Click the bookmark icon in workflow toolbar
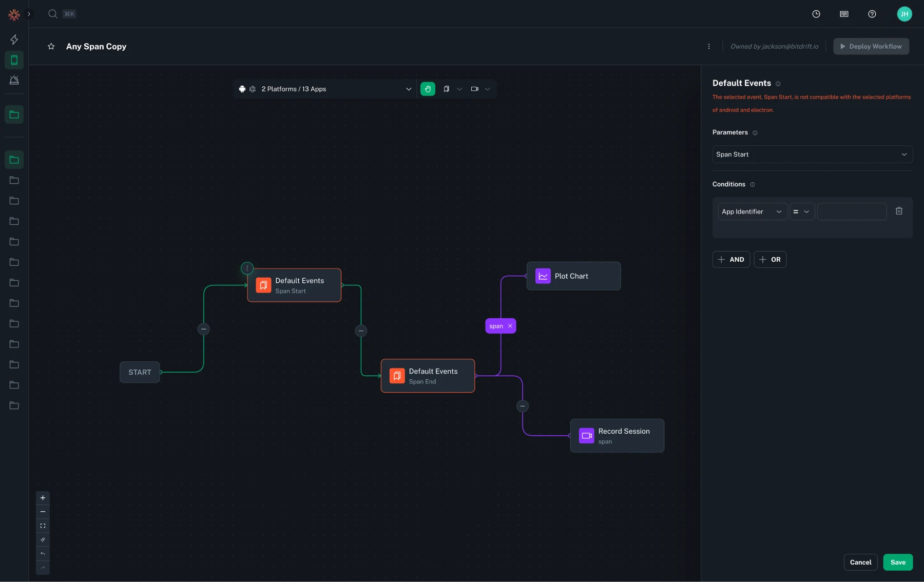The image size is (924, 582). pyautogui.click(x=446, y=89)
